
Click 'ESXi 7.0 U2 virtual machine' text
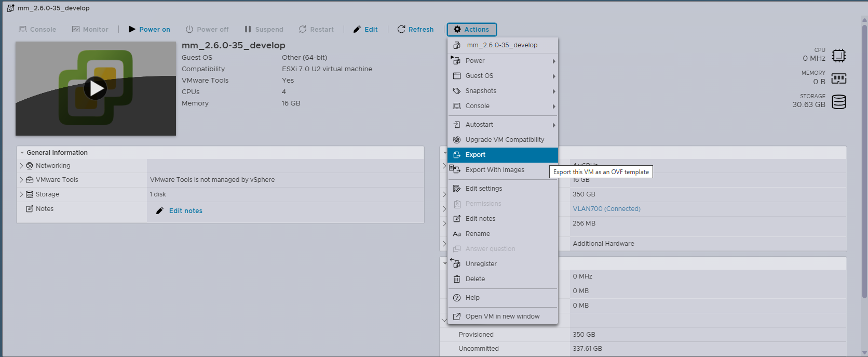pyautogui.click(x=327, y=69)
